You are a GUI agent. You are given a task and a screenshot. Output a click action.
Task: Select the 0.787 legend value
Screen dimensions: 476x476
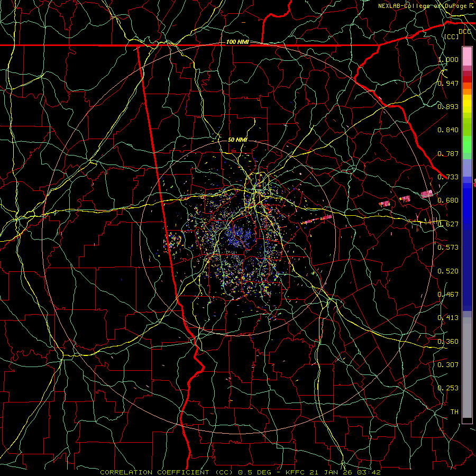coord(448,153)
